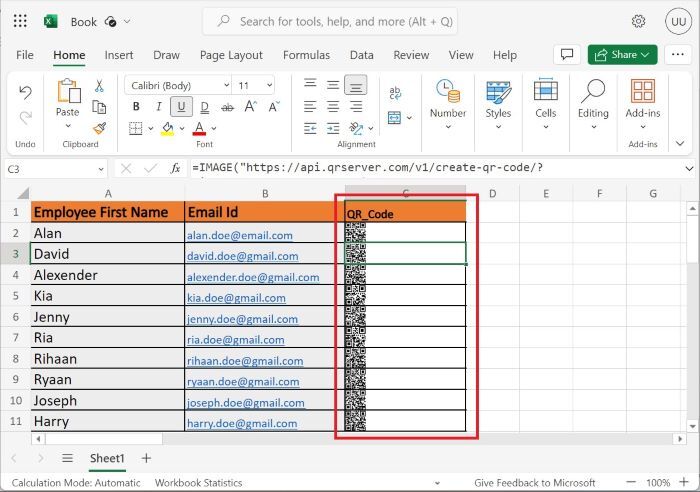
Task: Select the Format Painter brush
Action: click(99, 129)
